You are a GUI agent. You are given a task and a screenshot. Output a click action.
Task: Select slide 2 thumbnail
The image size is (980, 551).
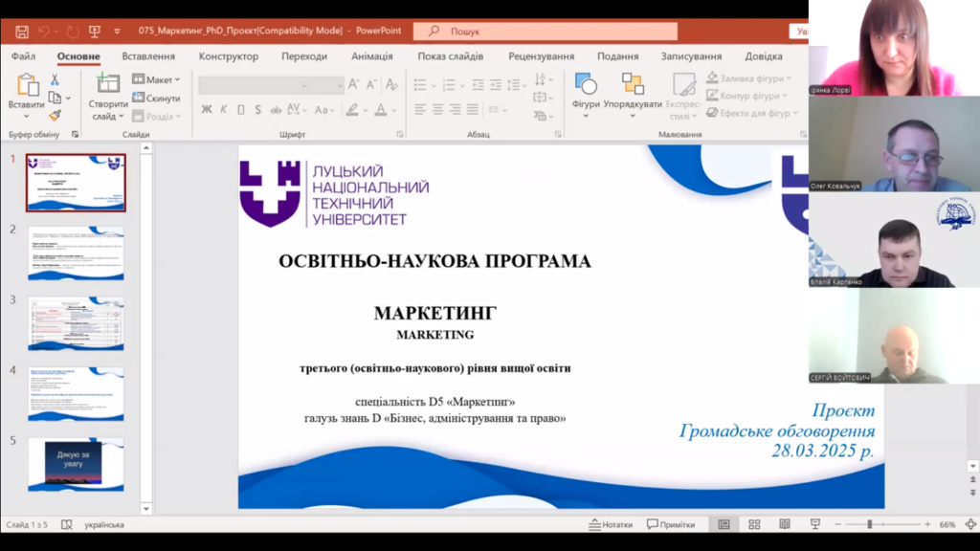76,253
